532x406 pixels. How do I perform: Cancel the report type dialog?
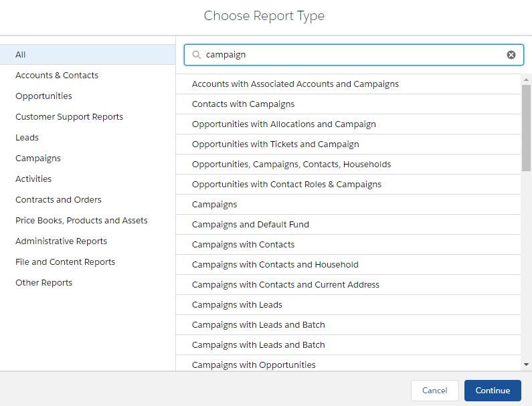tap(434, 391)
